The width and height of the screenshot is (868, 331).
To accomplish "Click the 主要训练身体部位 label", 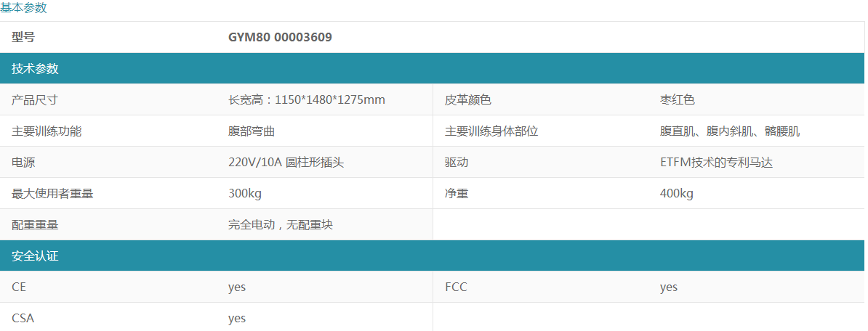I will pos(491,131).
